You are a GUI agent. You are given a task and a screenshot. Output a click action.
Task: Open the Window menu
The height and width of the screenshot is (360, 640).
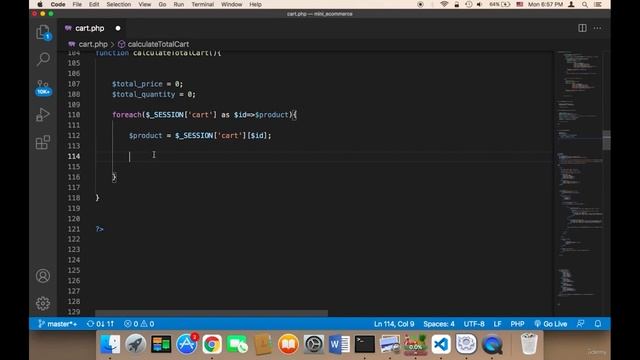tap(231, 4)
